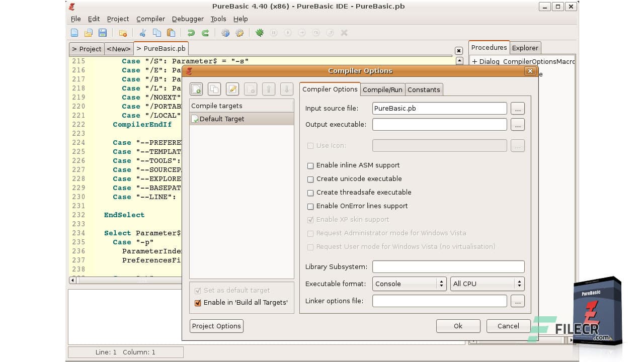Click the Project Options button
Viewport: 644px width, 362px height.
tap(216, 326)
